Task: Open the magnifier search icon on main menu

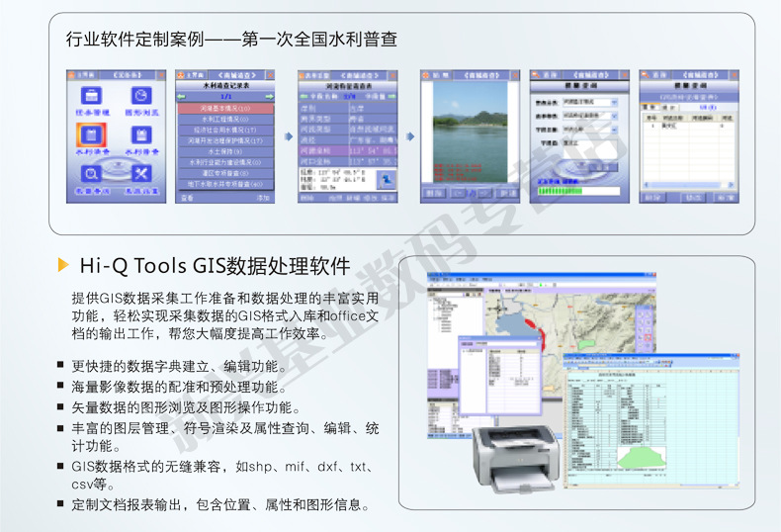Action: (92, 173)
